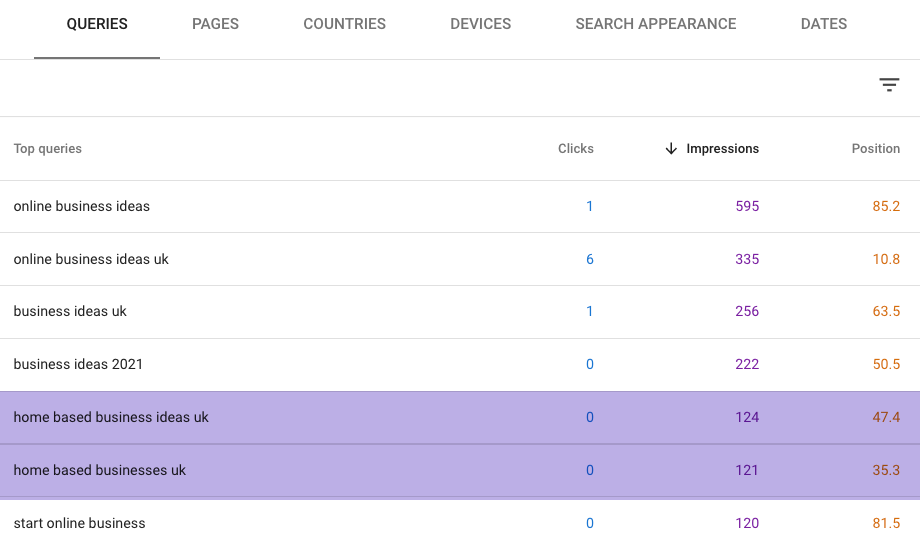
Task: Open the filter rows icon
Action: coord(889,85)
